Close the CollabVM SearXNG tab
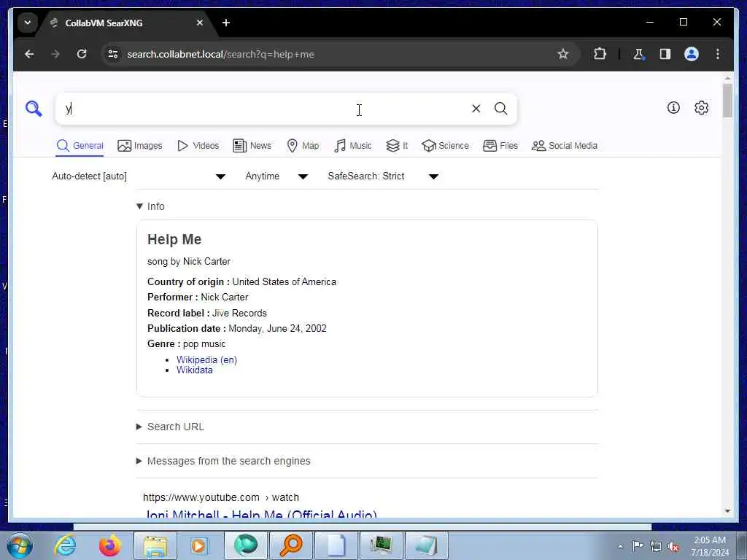This screenshot has width=747, height=560. [x=200, y=23]
